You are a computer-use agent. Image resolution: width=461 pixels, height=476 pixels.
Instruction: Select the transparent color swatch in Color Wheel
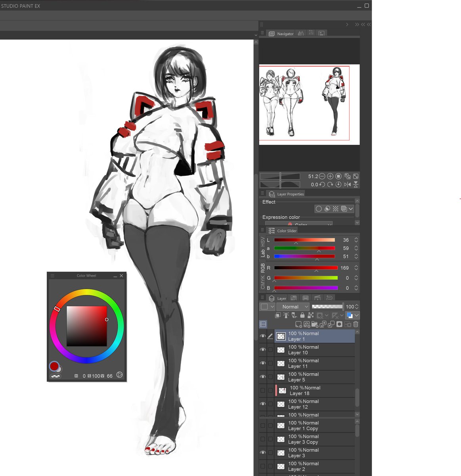[56, 376]
